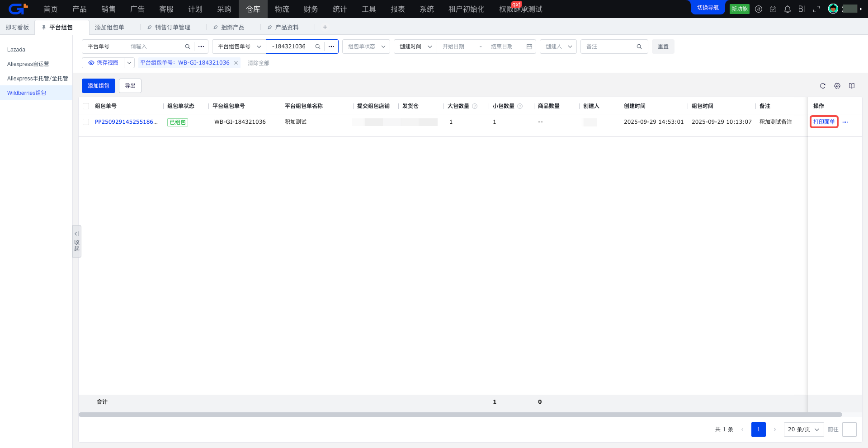The image size is (868, 448).
Task: Open the 物流 top menu
Action: [x=282, y=9]
